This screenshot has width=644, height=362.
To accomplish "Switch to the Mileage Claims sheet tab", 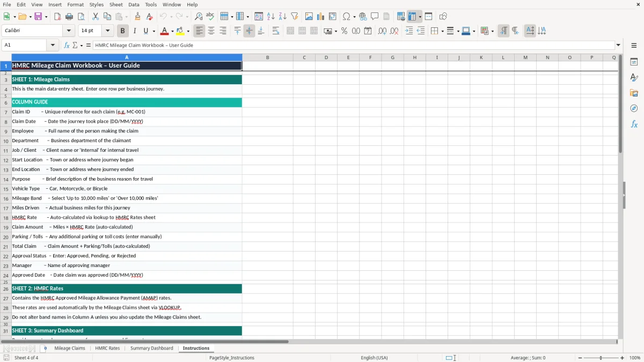I will (x=70, y=348).
